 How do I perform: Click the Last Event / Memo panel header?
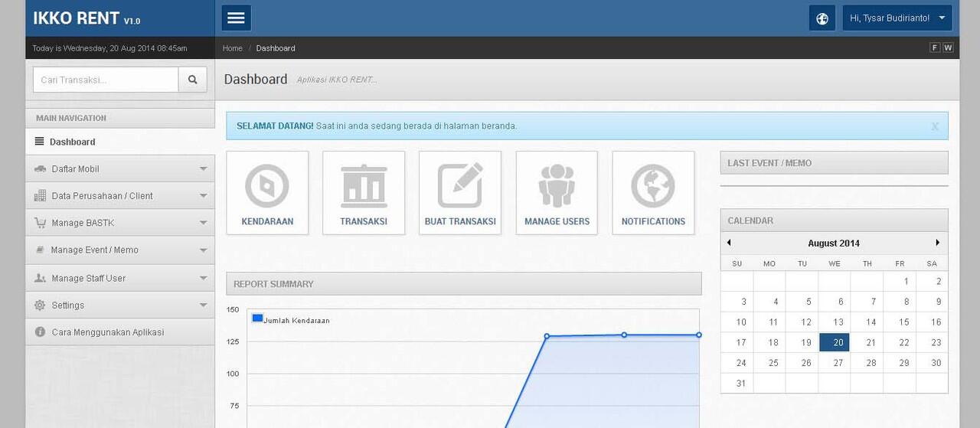(x=834, y=162)
